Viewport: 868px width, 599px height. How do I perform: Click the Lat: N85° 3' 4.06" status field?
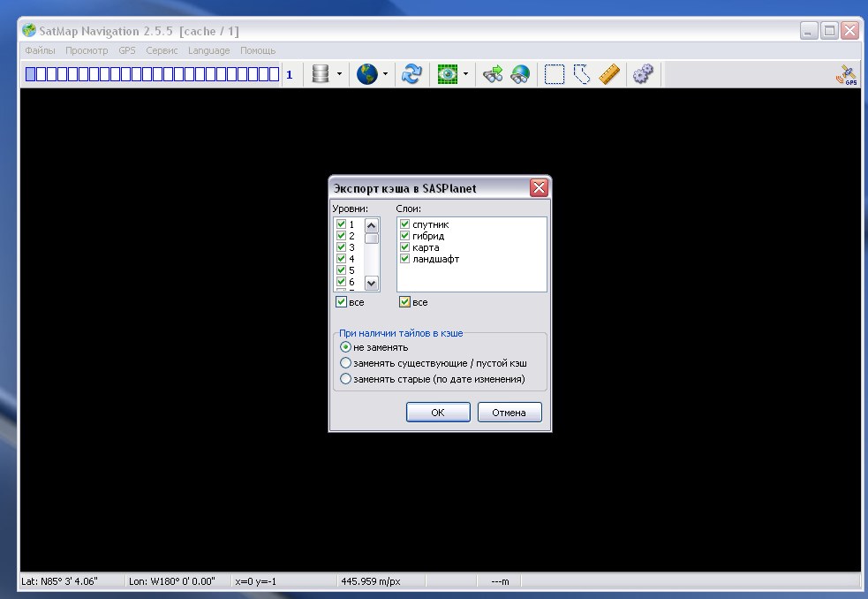pos(72,581)
